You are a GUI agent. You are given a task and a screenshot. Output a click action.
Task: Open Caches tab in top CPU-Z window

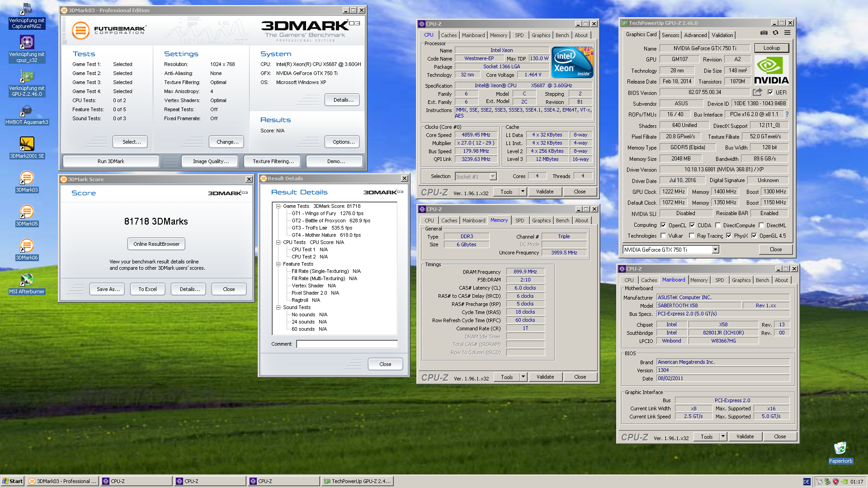click(x=449, y=35)
